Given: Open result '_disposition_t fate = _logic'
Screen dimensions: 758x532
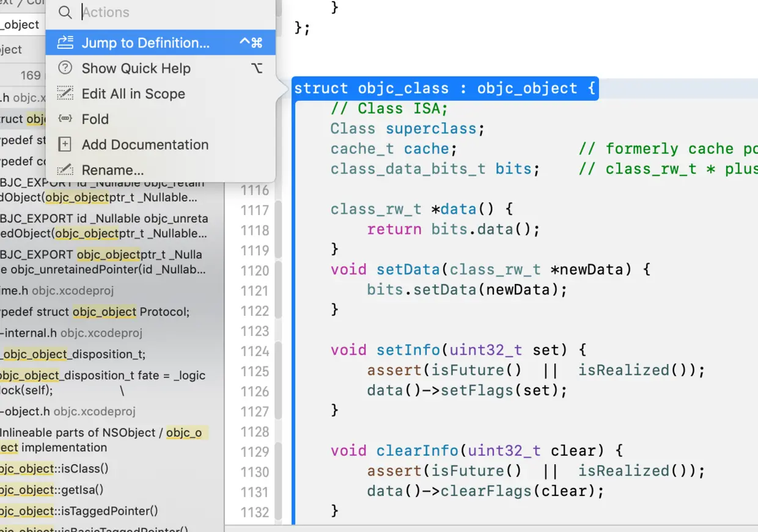Looking at the screenshot, I should [103, 383].
